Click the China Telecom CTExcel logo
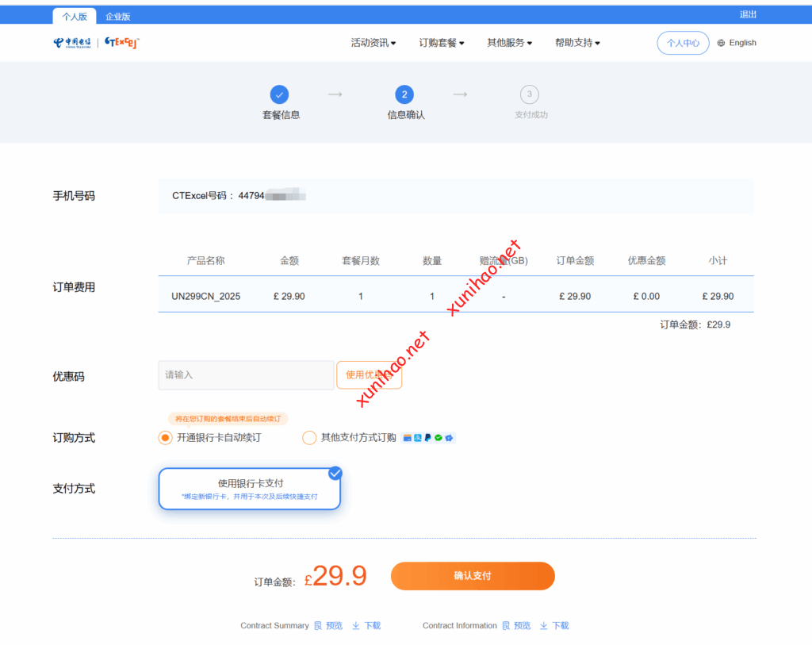This screenshot has height=645, width=812. 96,43
